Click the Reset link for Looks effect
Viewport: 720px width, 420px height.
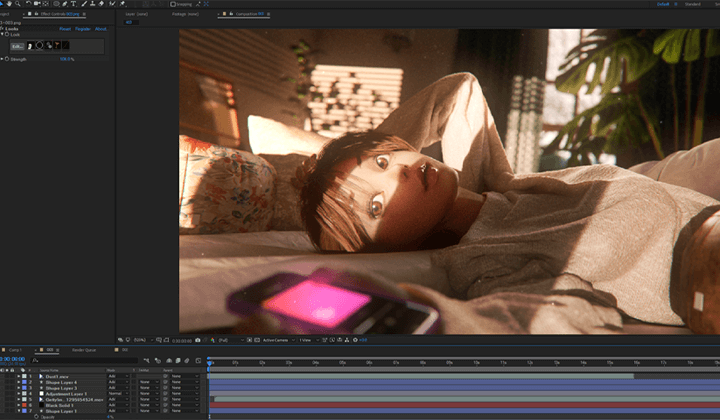[x=65, y=29]
